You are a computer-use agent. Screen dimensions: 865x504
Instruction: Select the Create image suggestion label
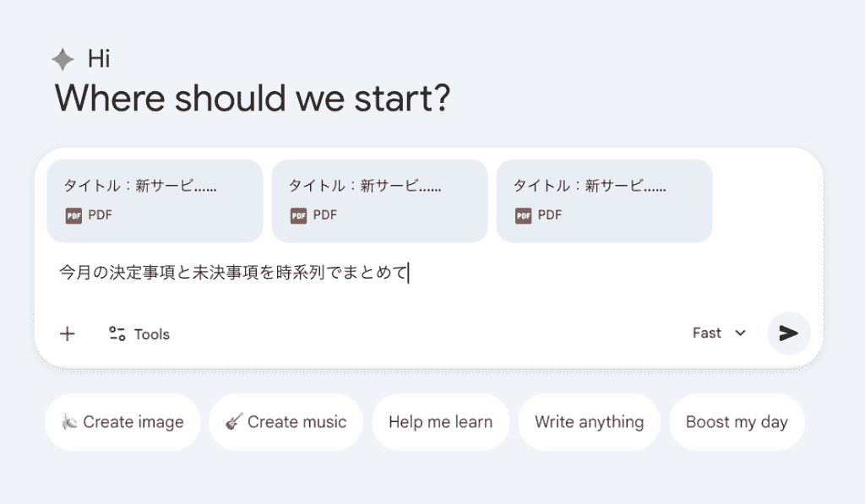133,422
